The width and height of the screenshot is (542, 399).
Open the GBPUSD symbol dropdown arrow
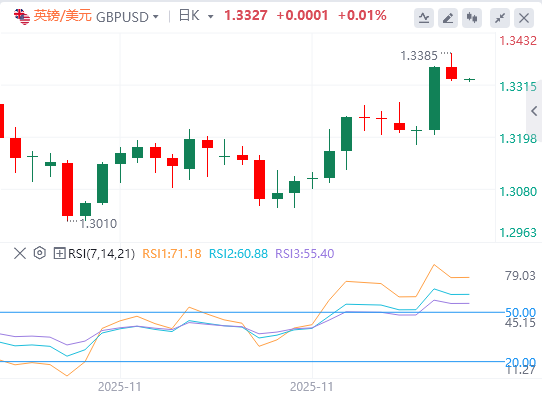[156, 17]
